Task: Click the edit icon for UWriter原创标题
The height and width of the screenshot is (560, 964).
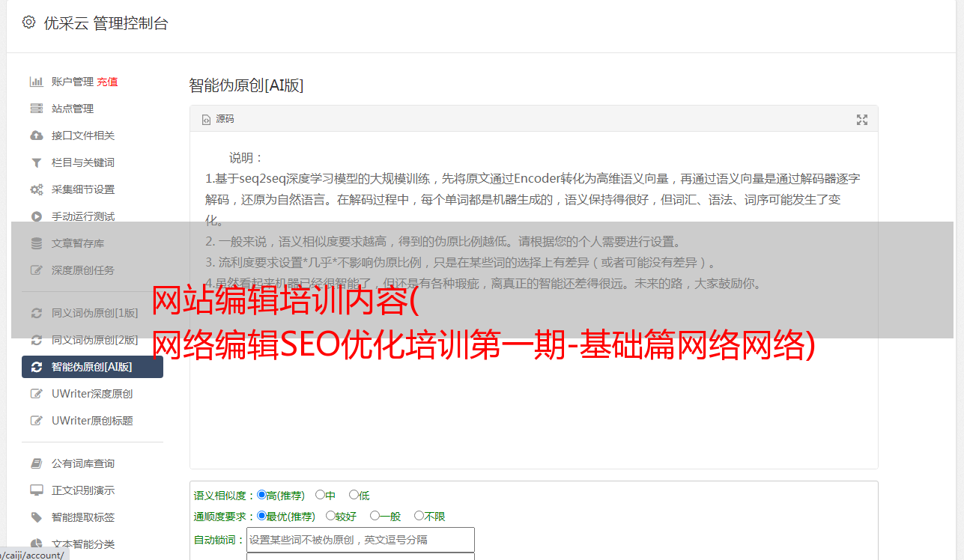Action: (36, 421)
